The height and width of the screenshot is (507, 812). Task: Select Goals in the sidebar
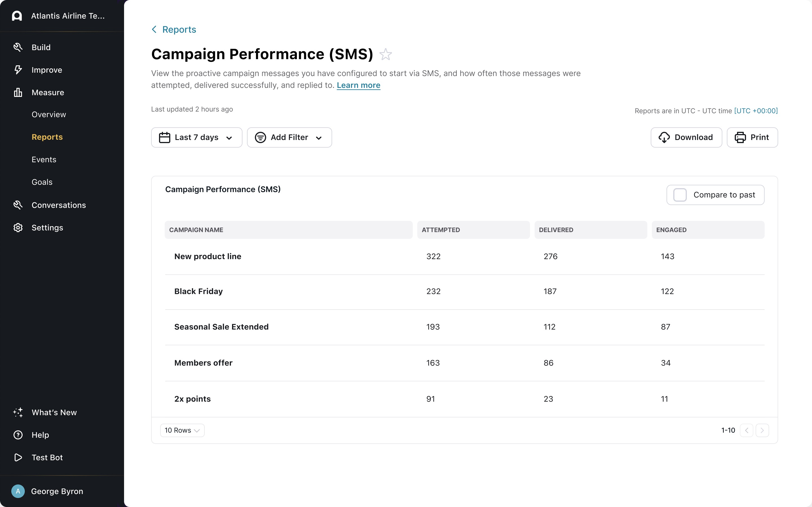click(42, 182)
